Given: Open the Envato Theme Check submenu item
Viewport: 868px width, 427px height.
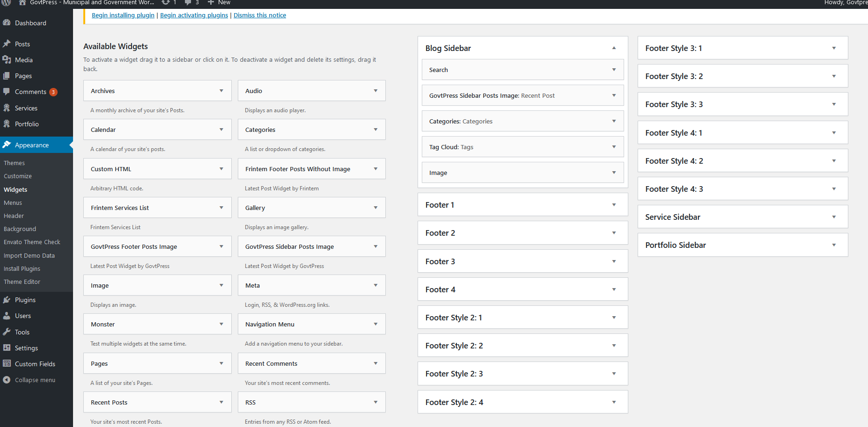Looking at the screenshot, I should click(32, 242).
